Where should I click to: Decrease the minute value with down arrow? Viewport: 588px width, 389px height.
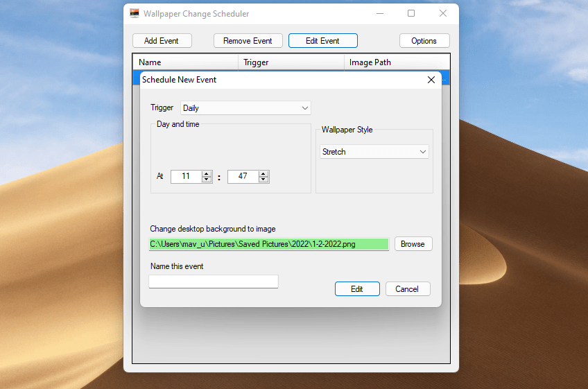pyautogui.click(x=263, y=180)
